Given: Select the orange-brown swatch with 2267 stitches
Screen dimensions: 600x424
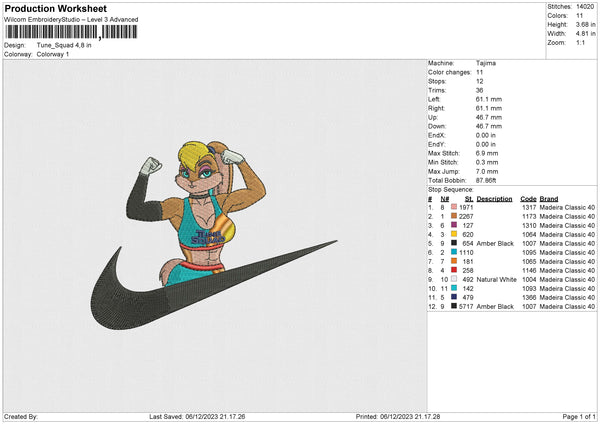Looking at the screenshot, I should (x=454, y=216).
